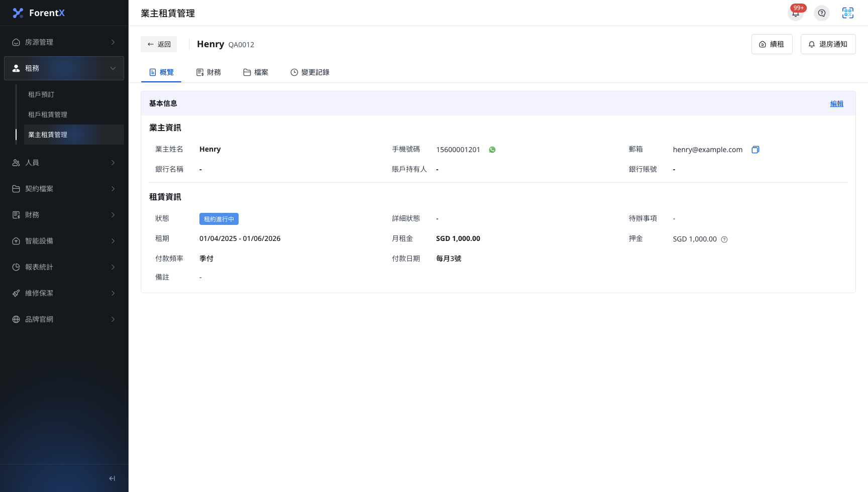
Task: Open the help question mark icon
Action: point(822,13)
